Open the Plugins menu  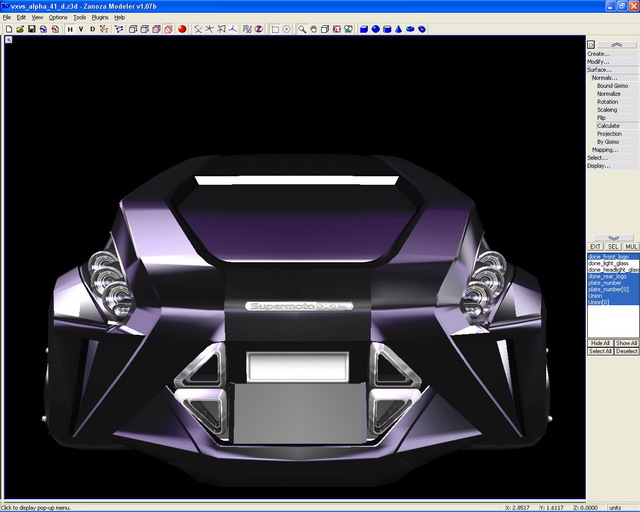[100, 17]
